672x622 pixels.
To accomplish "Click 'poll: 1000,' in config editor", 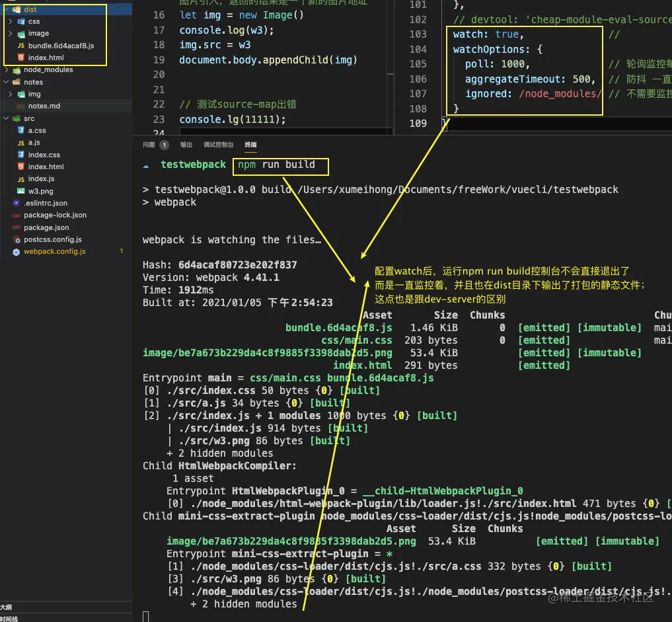I will click(x=498, y=64).
